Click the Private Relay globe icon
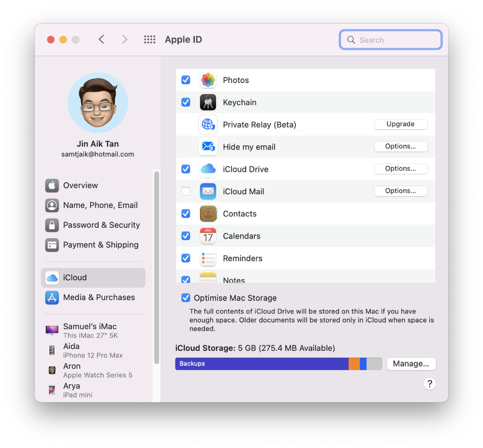This screenshot has height=448, width=483. pyautogui.click(x=208, y=124)
